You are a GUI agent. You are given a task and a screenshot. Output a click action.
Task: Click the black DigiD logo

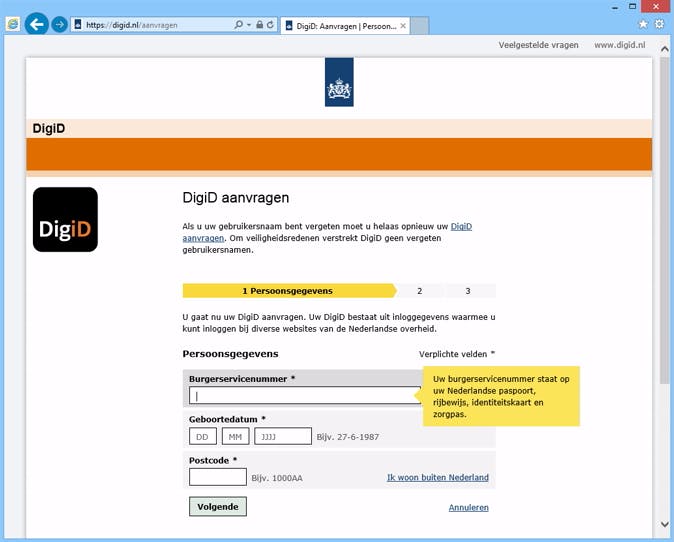tap(65, 220)
